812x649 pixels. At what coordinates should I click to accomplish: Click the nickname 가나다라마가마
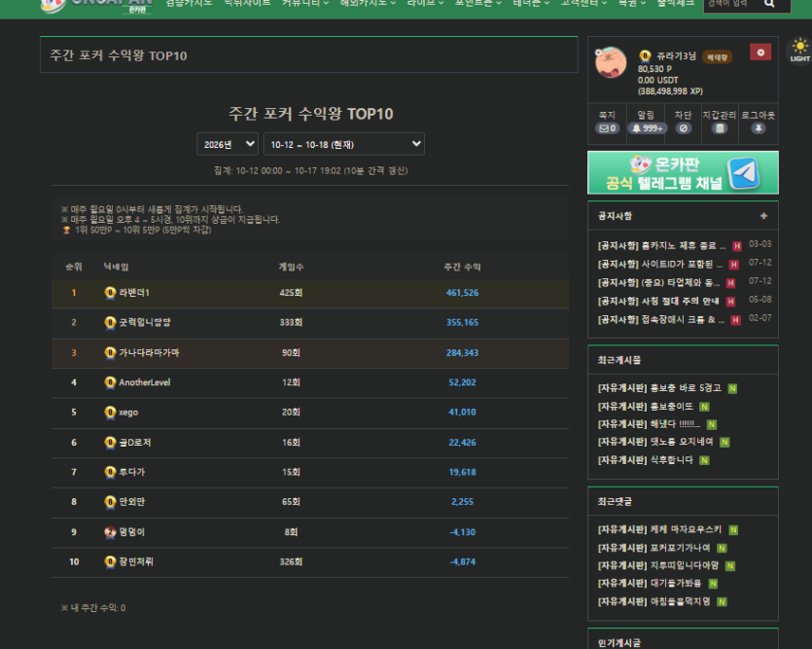[149, 353]
